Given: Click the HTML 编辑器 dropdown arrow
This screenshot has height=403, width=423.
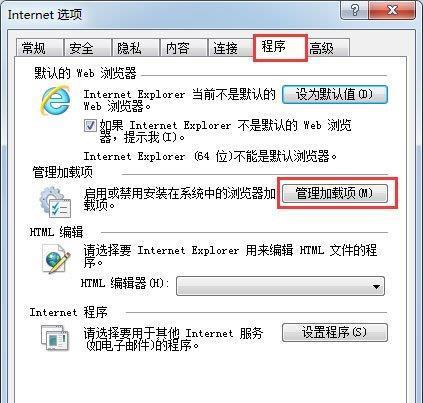Looking at the screenshot, I should click(x=376, y=286).
